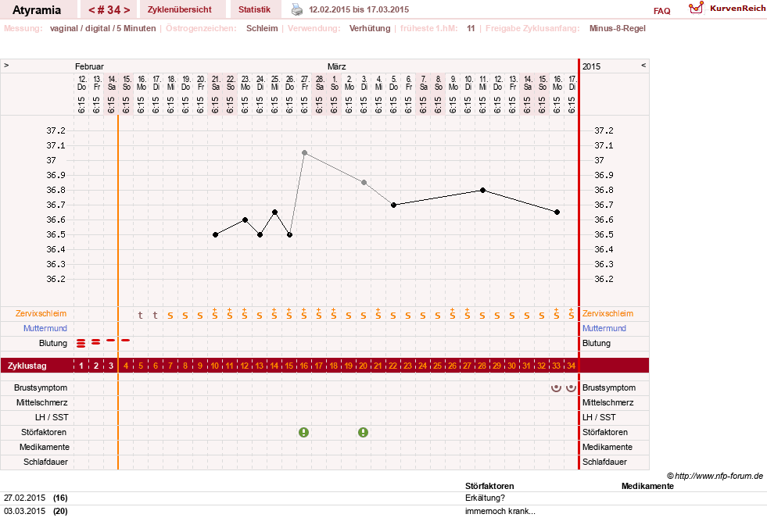Select the Atyramia user tab
Screen dimensions: 767x532
[x=37, y=10]
